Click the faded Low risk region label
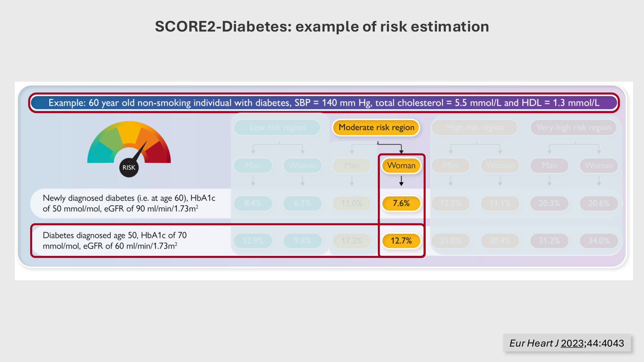The height and width of the screenshot is (362, 644). (x=278, y=127)
